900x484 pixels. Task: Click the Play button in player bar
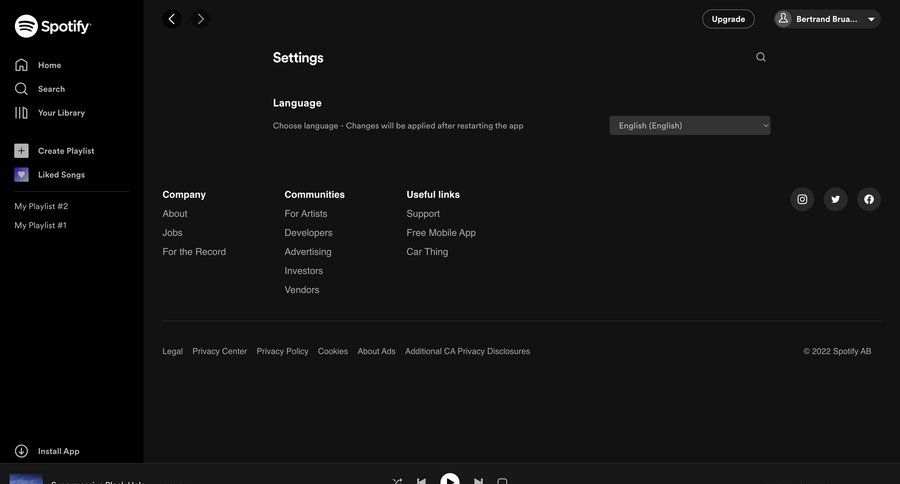(x=449, y=479)
